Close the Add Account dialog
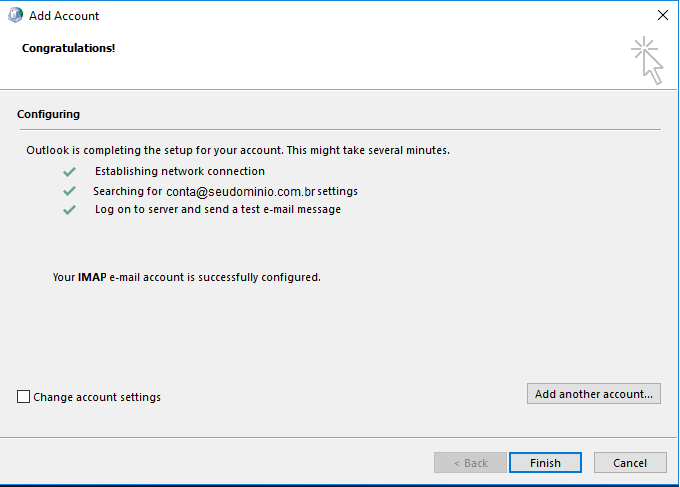Viewport: 680px width, 487px height. click(662, 15)
